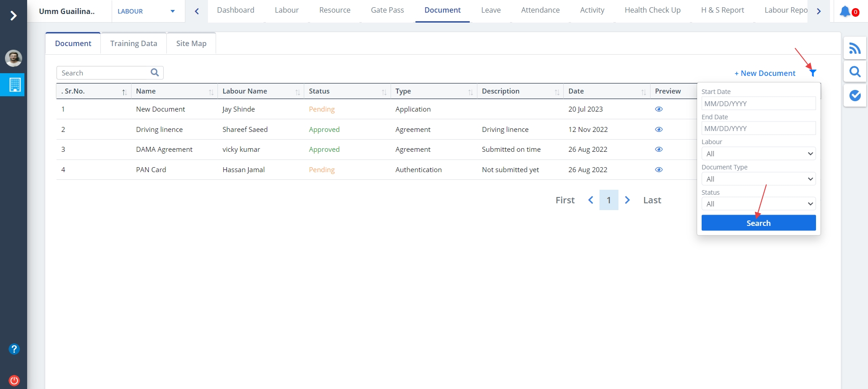Open the checkmark badge side icon

click(x=854, y=95)
